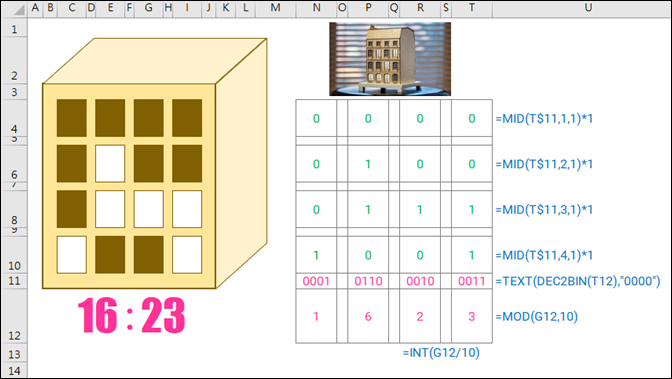Select the building photo thumbnail
The image size is (672, 379).
pyautogui.click(x=390, y=59)
